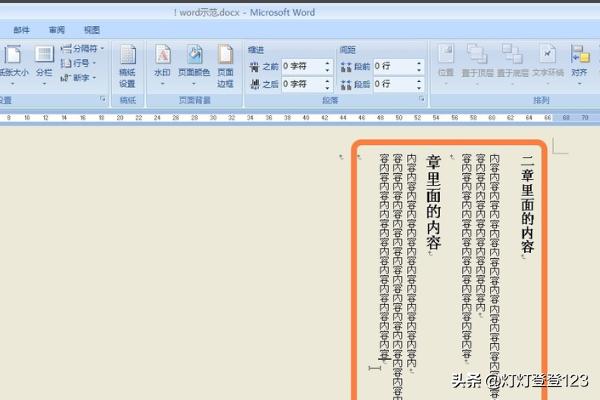Click the 排列 group label
This screenshot has height=400, width=600.
[541, 100]
